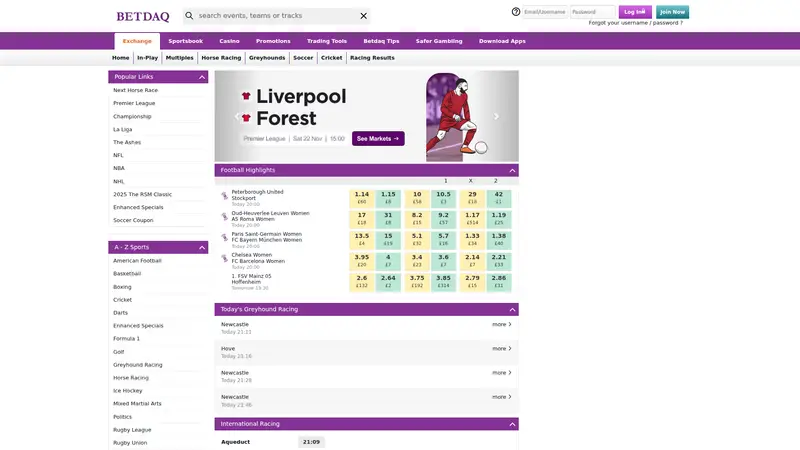Viewport: 800px width, 450px height.
Task: Expand more for Newcastle 21:46 race
Action: [502, 397]
